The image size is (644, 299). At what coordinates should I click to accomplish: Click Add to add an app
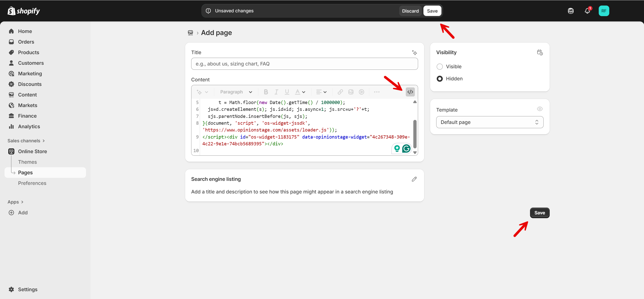coord(45,213)
